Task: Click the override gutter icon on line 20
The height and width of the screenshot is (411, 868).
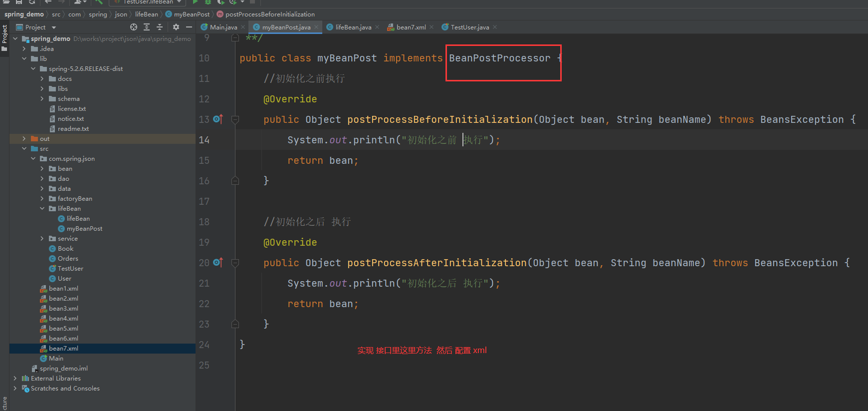Action: point(218,262)
